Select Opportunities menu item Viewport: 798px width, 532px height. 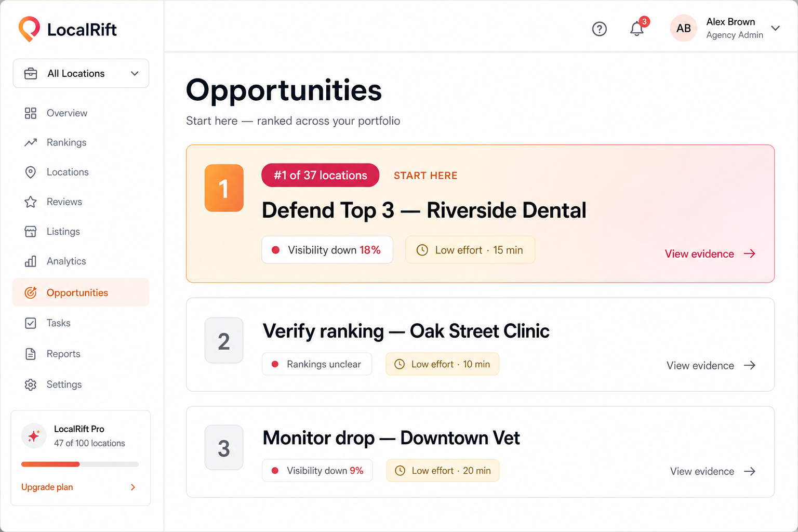pyautogui.click(x=81, y=292)
